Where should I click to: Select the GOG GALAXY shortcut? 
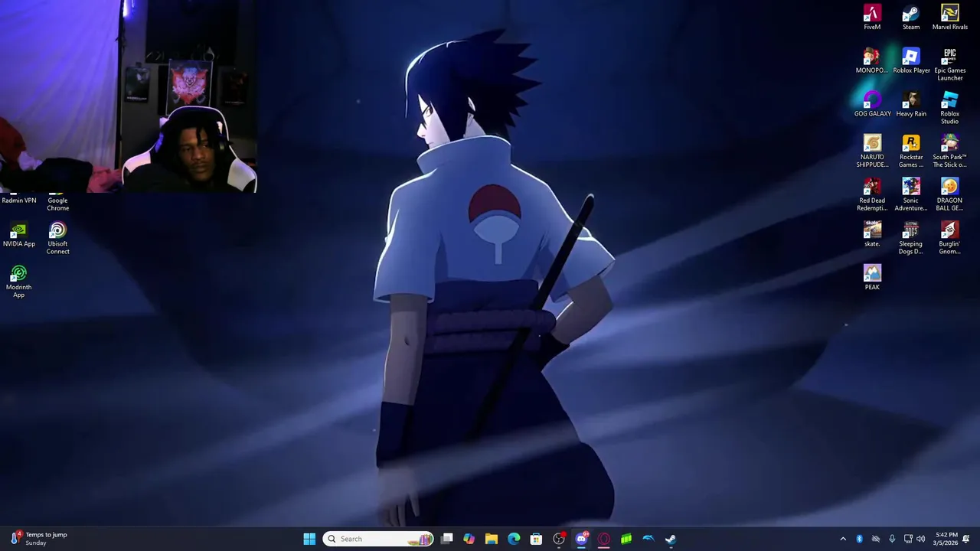click(872, 105)
